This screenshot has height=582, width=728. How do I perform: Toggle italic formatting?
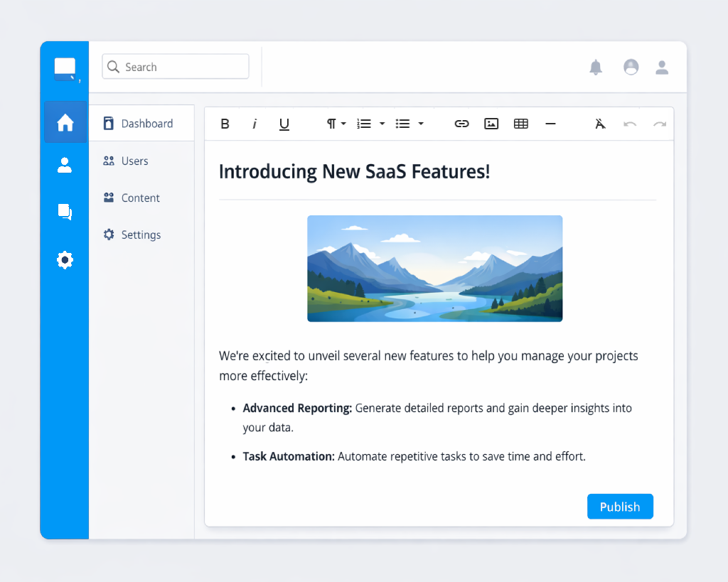(x=255, y=124)
